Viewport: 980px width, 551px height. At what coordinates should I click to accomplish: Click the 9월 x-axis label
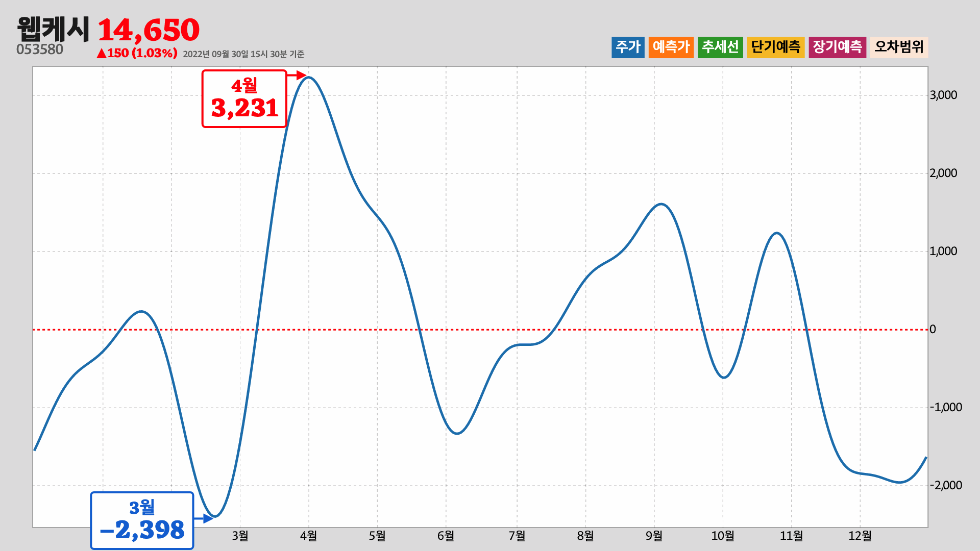click(x=654, y=536)
